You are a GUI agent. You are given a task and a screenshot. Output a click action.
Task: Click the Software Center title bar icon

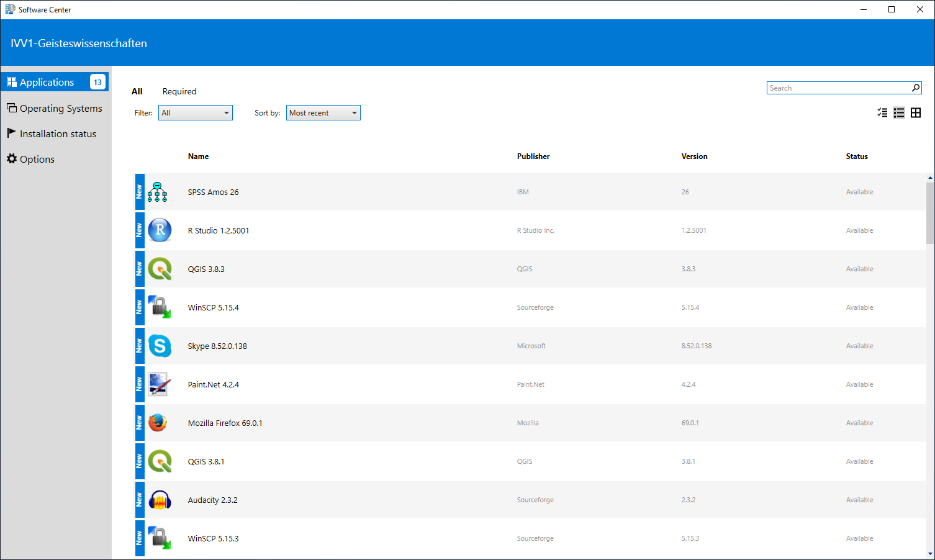coord(10,9)
